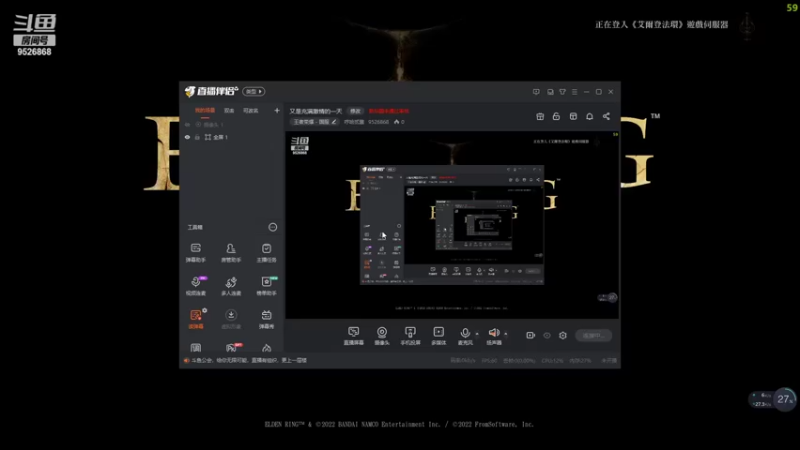Click the mail icon in the title bar
The width and height of the screenshot is (800, 450).
[550, 92]
